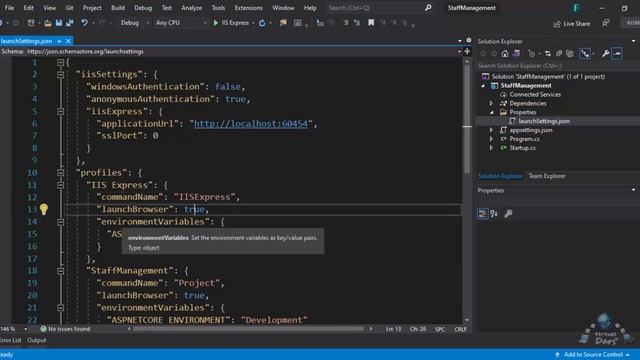Open the Analyze menu
Viewport: 640px width, 360px height.
(x=191, y=8)
